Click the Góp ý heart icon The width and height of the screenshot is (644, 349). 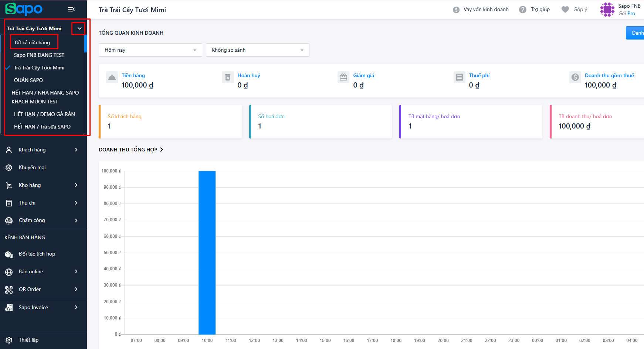tap(565, 10)
